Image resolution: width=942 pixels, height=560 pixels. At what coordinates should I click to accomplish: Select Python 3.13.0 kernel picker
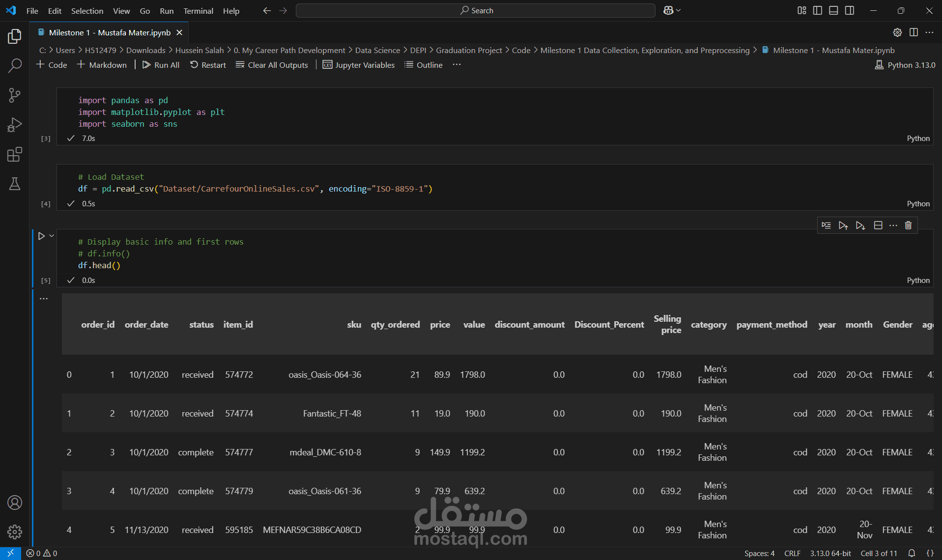click(x=905, y=65)
